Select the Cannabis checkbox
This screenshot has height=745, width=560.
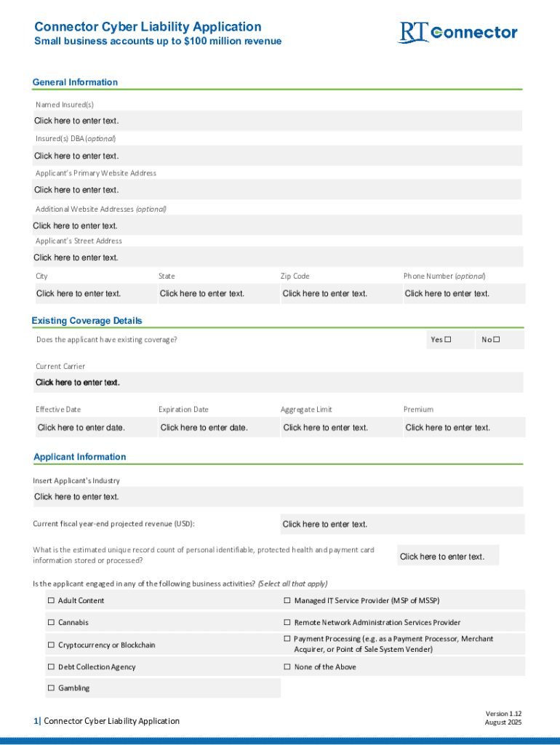52,623
